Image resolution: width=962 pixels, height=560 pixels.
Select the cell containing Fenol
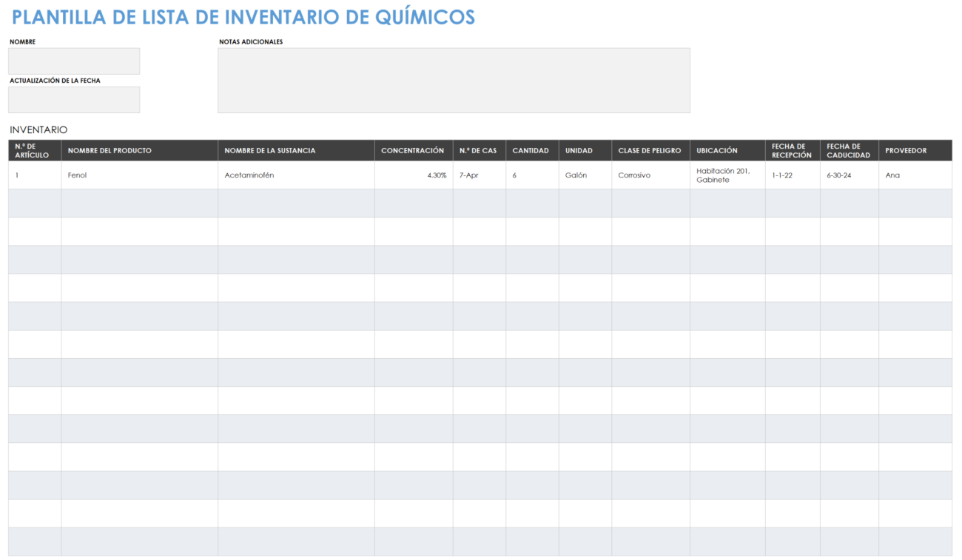coord(78,175)
